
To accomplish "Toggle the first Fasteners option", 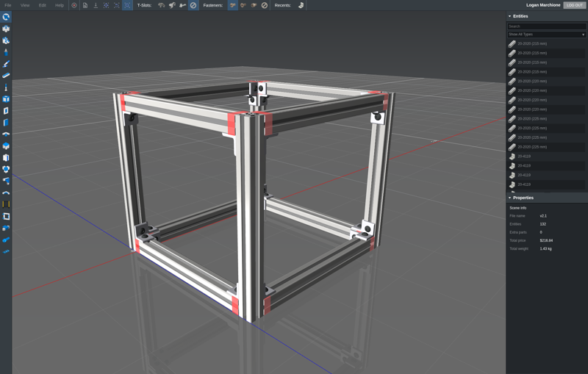I will (x=232, y=5).
